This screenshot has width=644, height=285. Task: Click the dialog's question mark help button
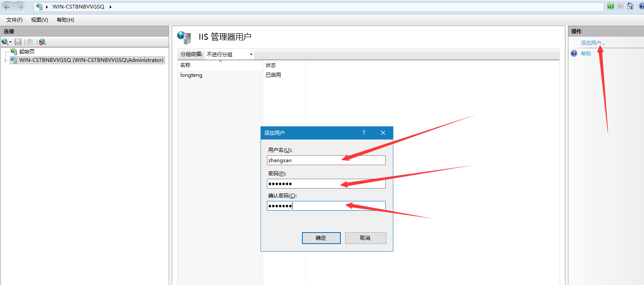pyautogui.click(x=364, y=133)
